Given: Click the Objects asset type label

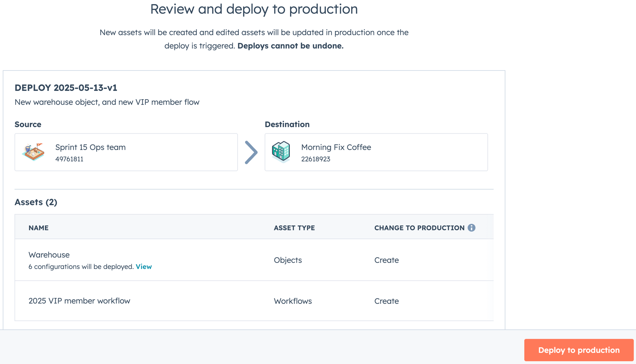Looking at the screenshot, I should (287, 260).
